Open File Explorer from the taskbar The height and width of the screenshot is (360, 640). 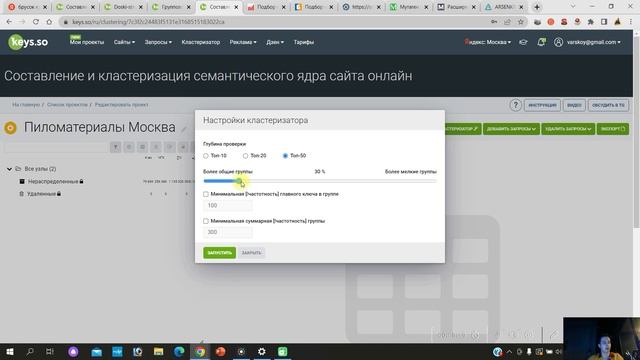[x=158, y=351]
